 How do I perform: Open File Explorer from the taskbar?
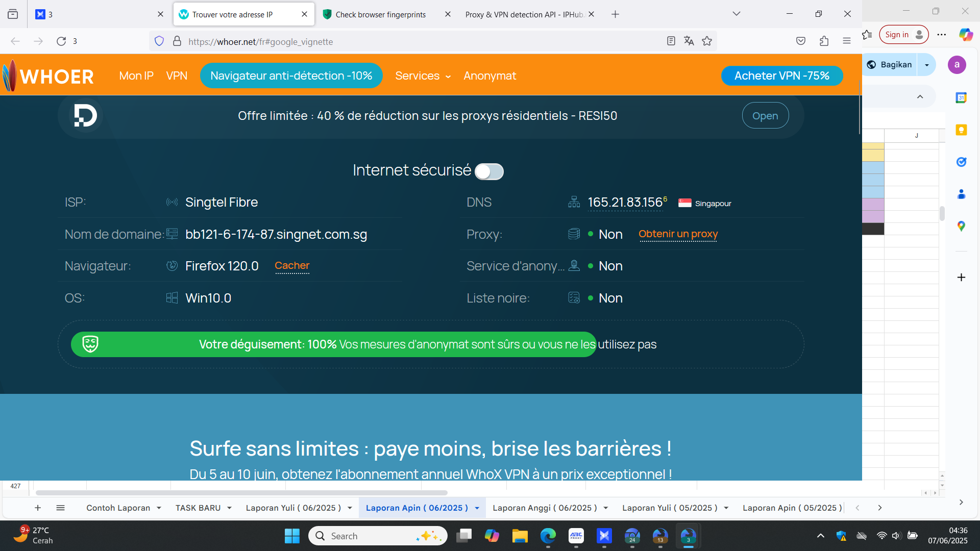[520, 536]
